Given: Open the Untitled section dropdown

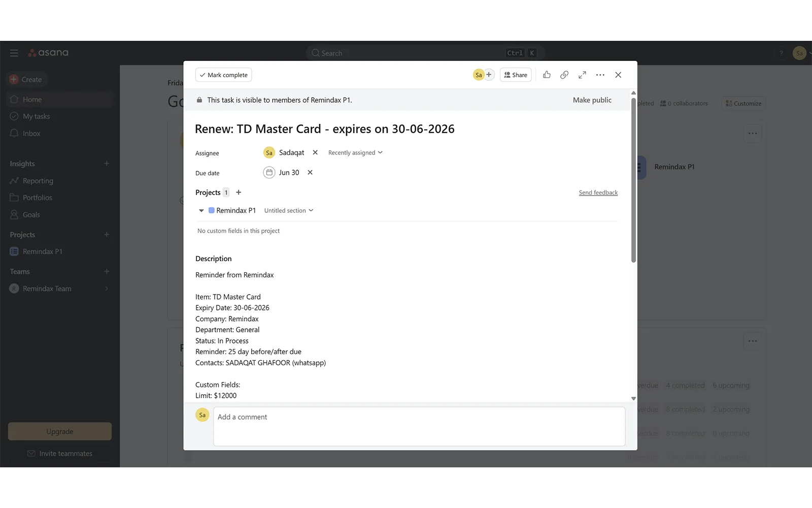Looking at the screenshot, I should click(289, 211).
